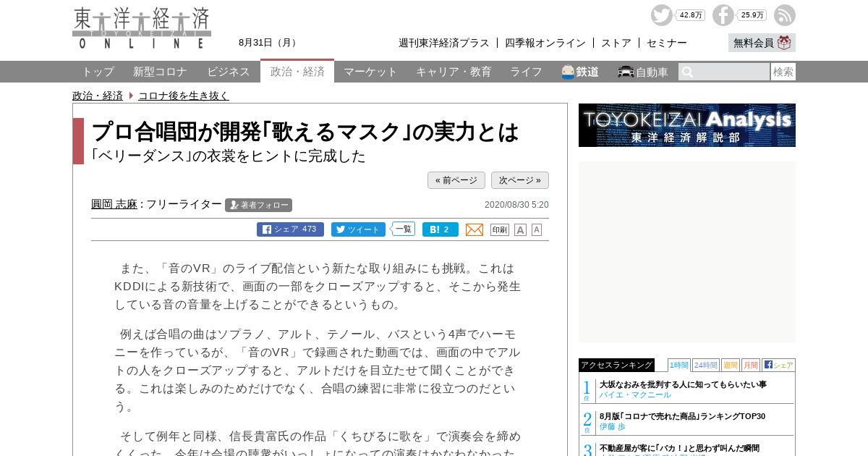Click article headline プロ合唱団が開発「歌えるマスク」

[305, 132]
